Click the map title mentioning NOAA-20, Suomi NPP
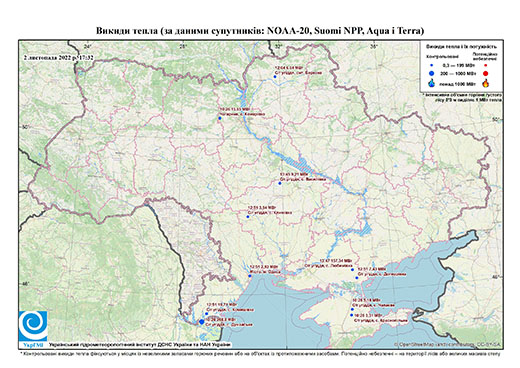The height and width of the screenshot is (368, 520). coord(260,31)
